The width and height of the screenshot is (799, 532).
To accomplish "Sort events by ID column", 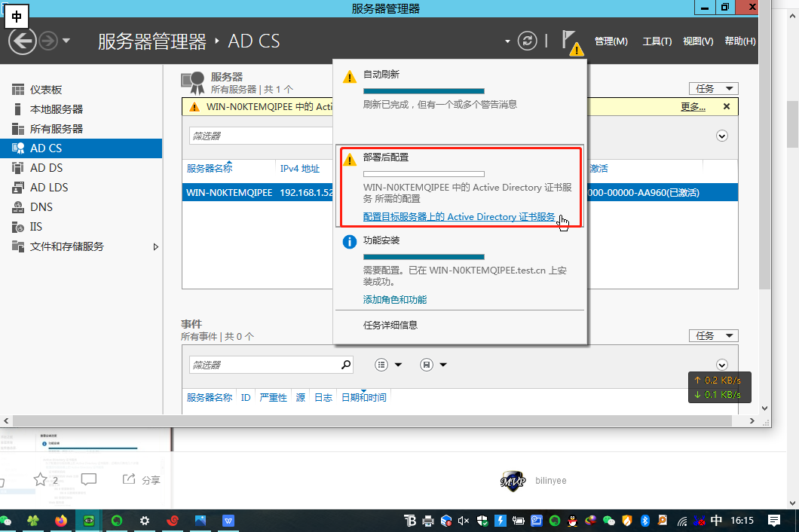I will (246, 397).
